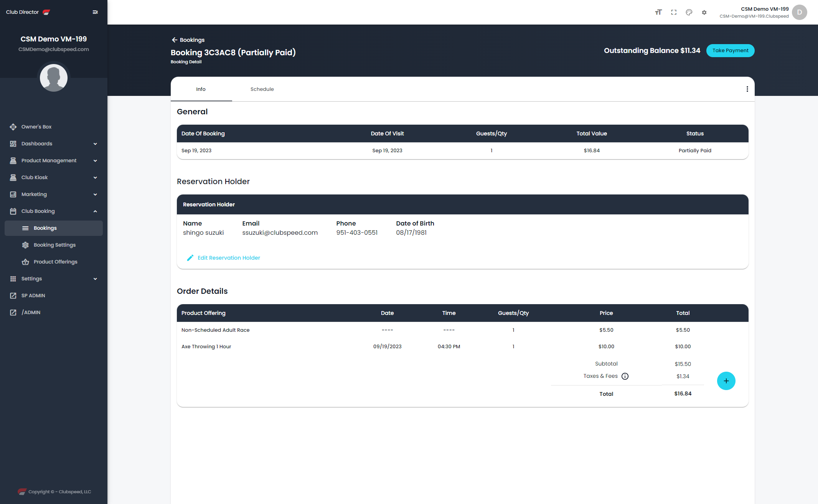The height and width of the screenshot is (504, 818).
Task: Click the Marketing sidebar icon
Action: pos(13,194)
